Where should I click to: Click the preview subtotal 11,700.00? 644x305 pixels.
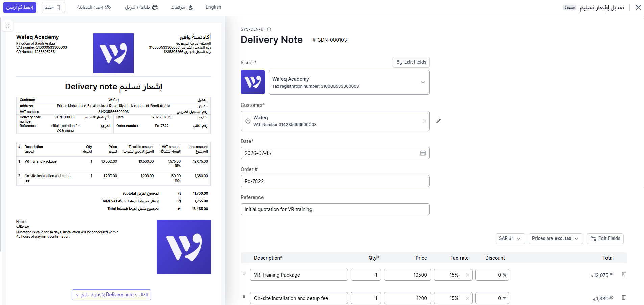click(x=201, y=194)
